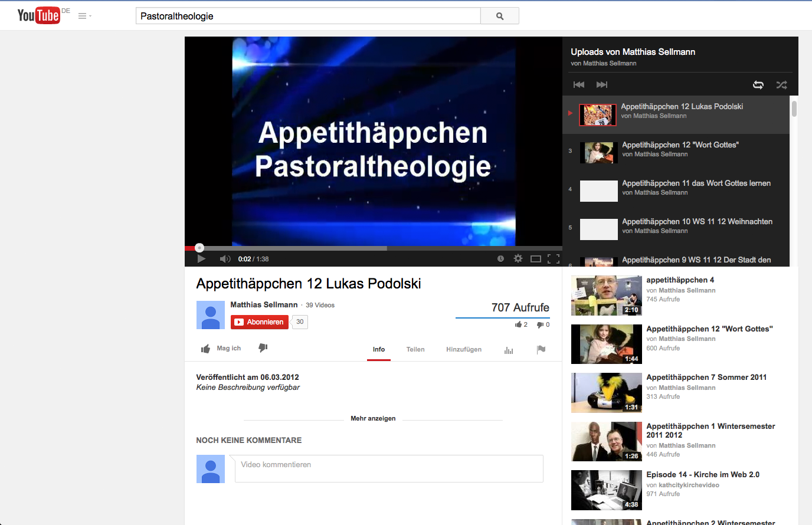
Task: Enter fullscreen with the fullscreen icon
Action: coord(554,258)
